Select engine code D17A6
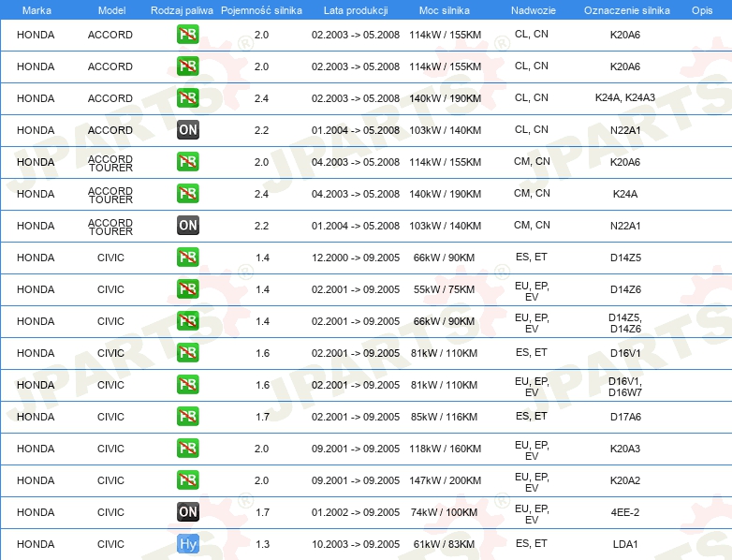 (x=625, y=417)
